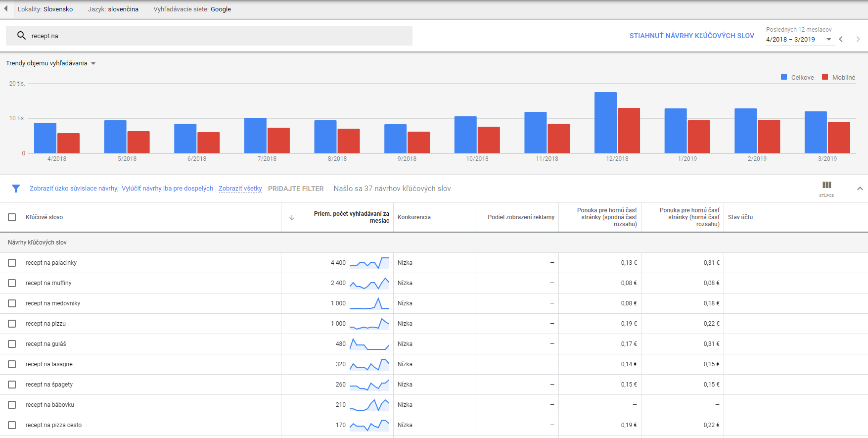Sort by Priem. počet vyhľadávaní za mesiac
Viewport: 868px width, 438px height.
[x=351, y=217]
